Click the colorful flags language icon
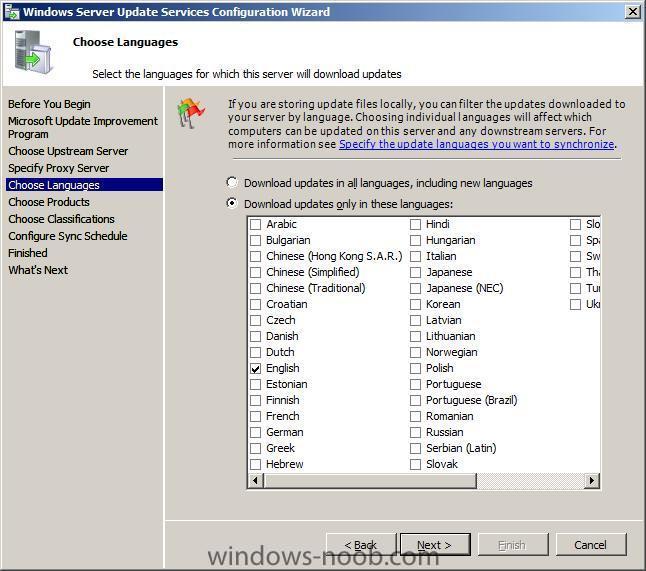Viewport: 646px width, 571px height. (191, 113)
